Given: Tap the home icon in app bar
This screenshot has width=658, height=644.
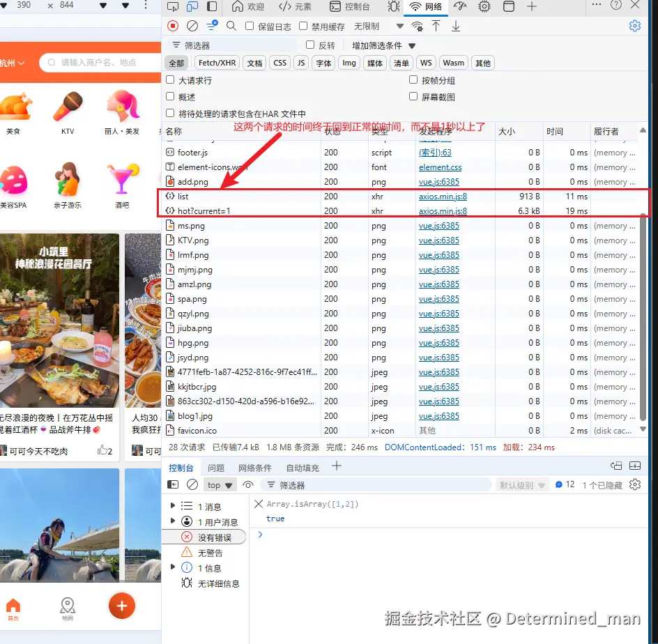Looking at the screenshot, I should point(13,609).
